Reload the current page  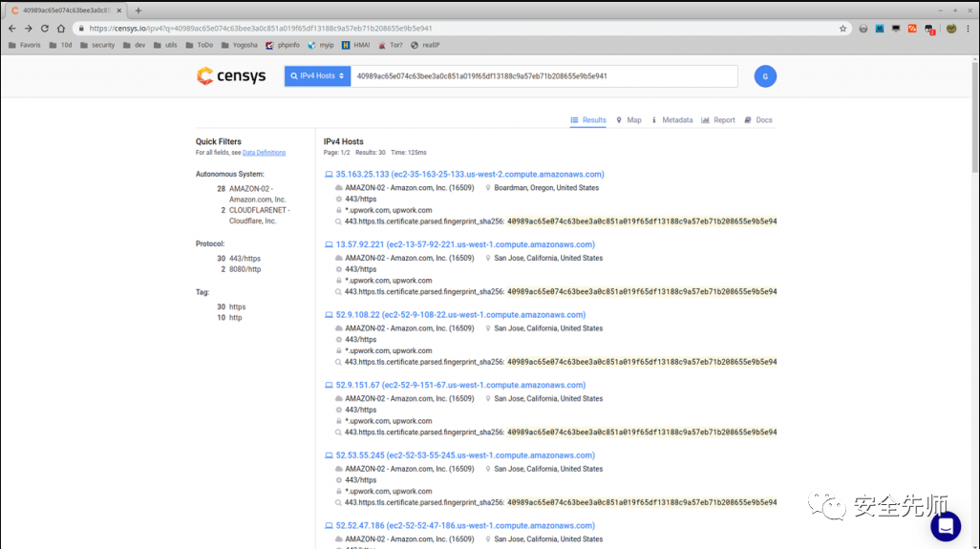click(44, 28)
